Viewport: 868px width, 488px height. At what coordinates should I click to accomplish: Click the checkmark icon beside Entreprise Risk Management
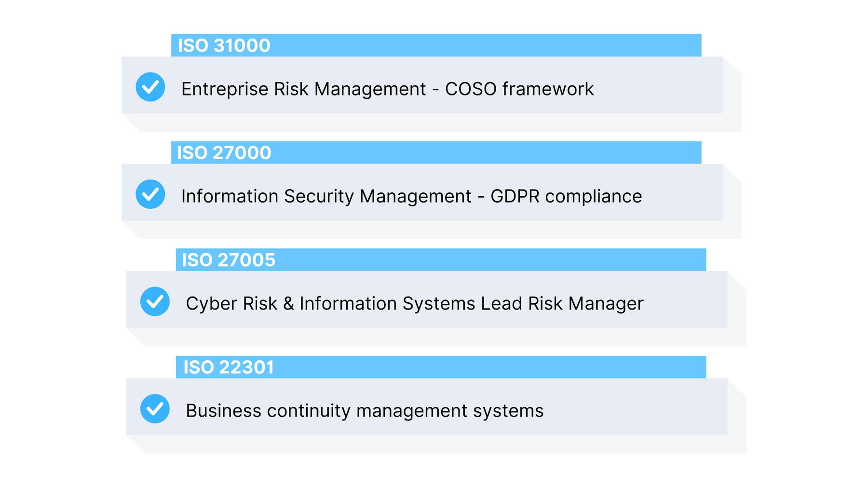point(150,87)
